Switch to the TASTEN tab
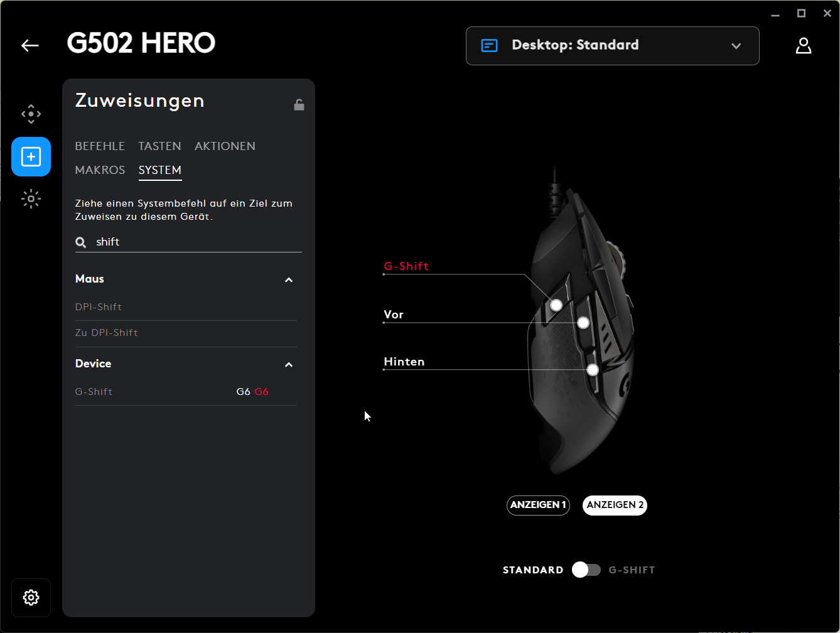This screenshot has width=840, height=633. (159, 146)
